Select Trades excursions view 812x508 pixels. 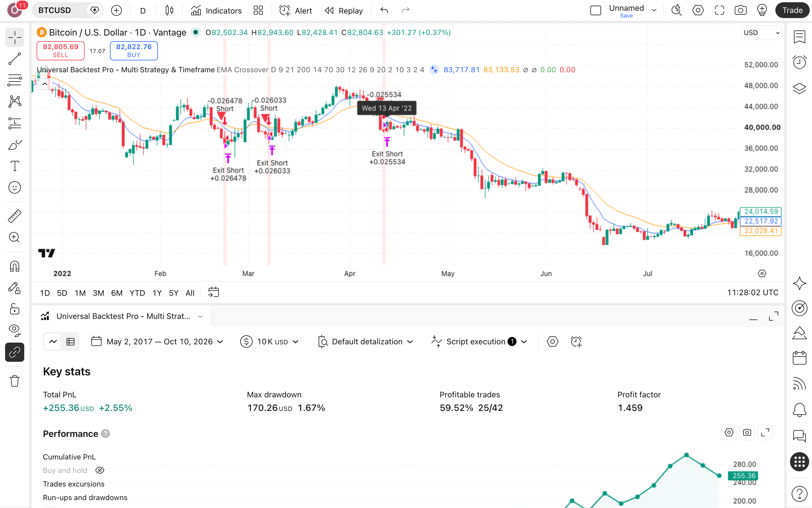(x=74, y=484)
